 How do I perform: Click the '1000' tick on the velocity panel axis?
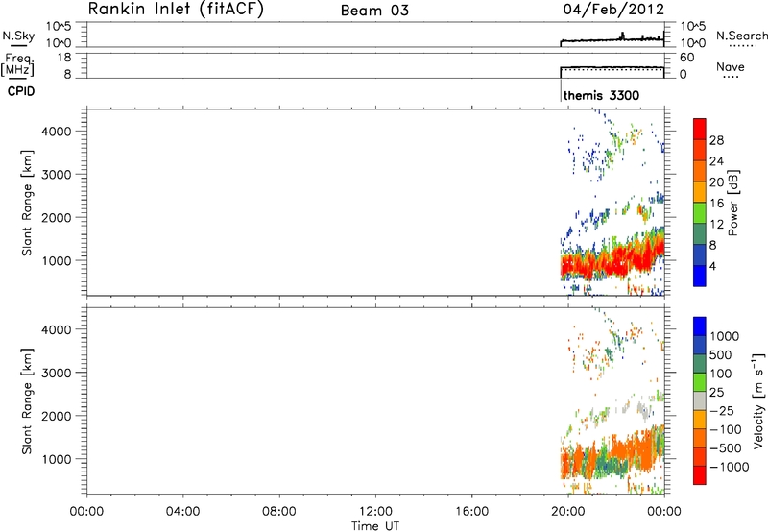pos(57,459)
